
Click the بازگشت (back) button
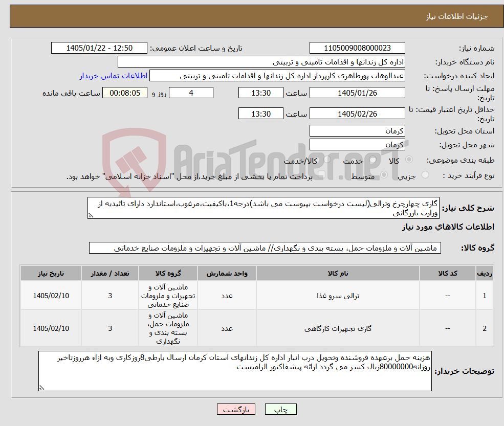[x=236, y=409]
